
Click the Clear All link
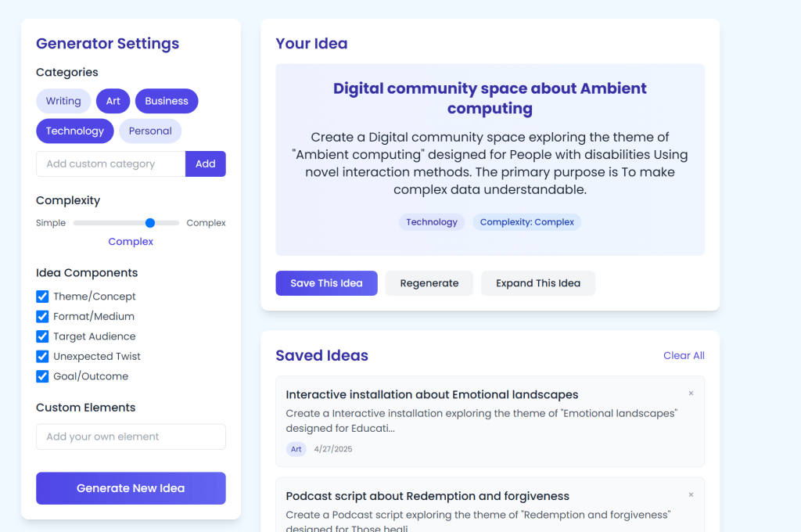(684, 356)
